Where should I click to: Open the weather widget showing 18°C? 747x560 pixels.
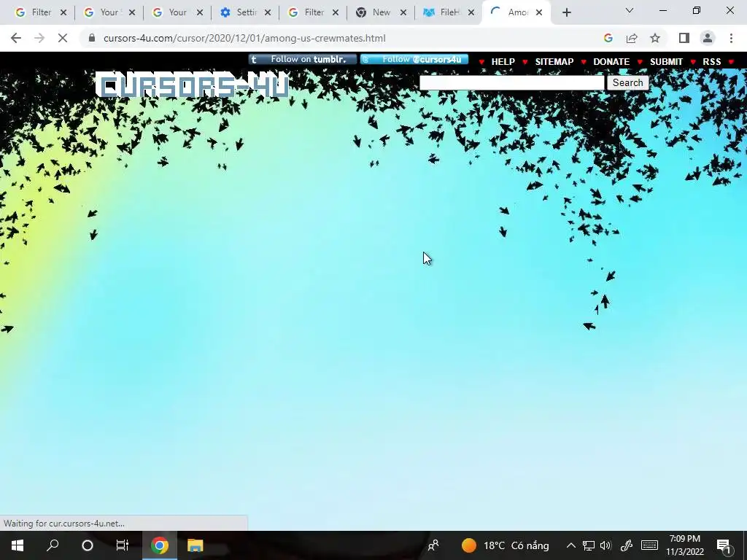pyautogui.click(x=505, y=545)
